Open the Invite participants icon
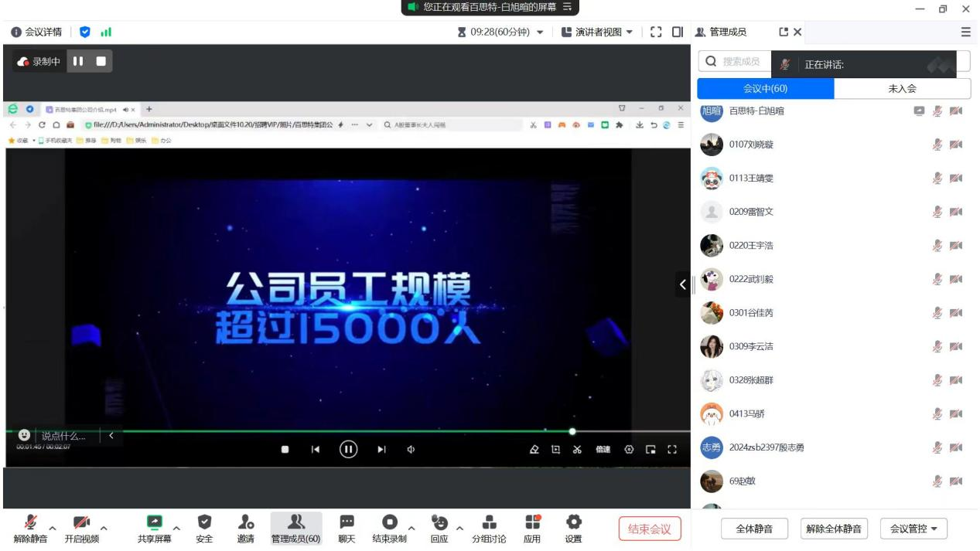Image resolution: width=980 pixels, height=551 pixels. coord(245,523)
